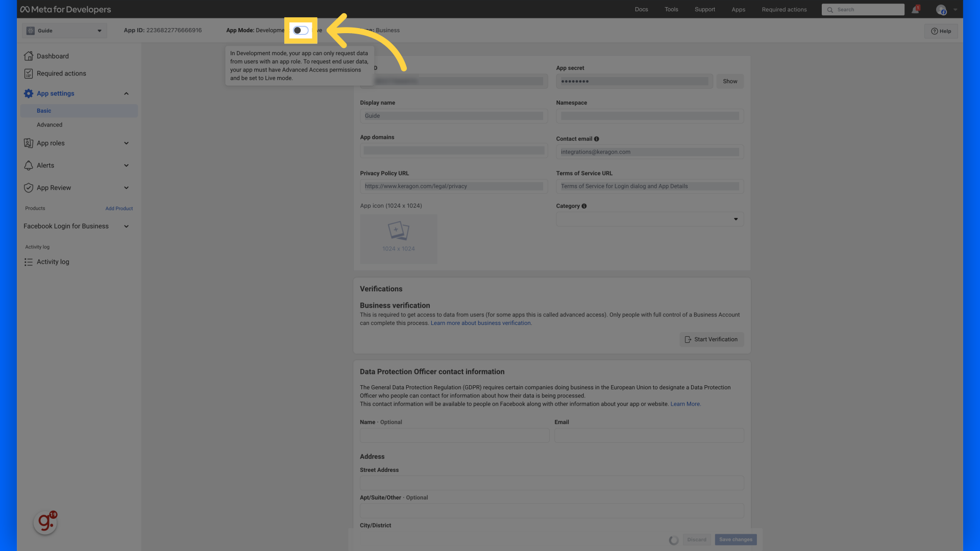980x551 pixels.
Task: Open the Tools menu
Action: pyautogui.click(x=671, y=10)
